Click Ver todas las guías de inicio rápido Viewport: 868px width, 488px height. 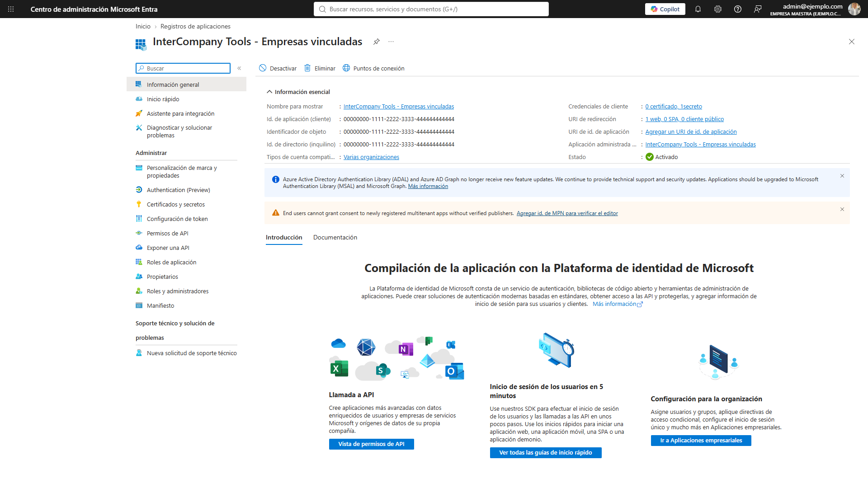tap(545, 453)
